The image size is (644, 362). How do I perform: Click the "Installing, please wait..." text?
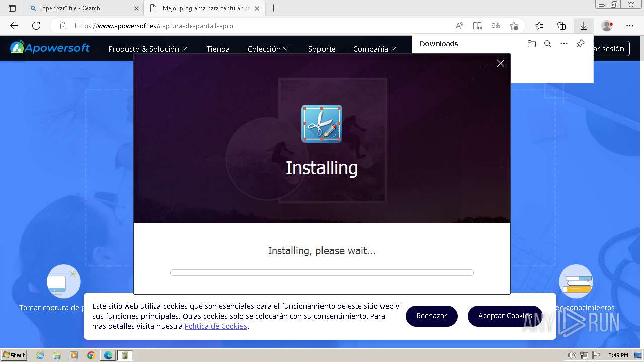point(322,250)
